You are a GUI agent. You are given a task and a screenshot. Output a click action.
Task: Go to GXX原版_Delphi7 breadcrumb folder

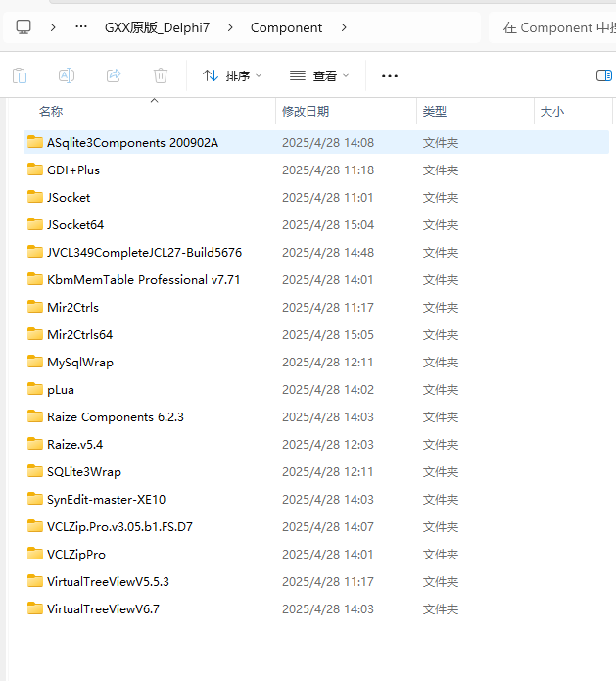click(157, 27)
